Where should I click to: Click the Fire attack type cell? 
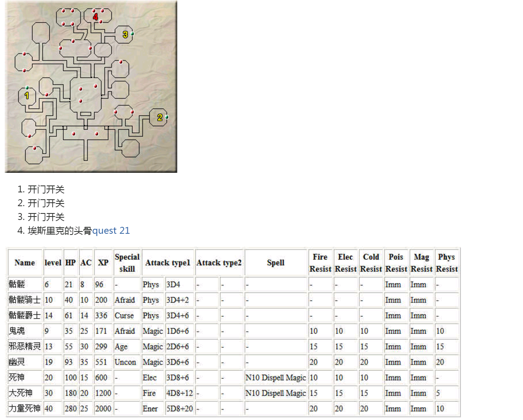(153, 393)
